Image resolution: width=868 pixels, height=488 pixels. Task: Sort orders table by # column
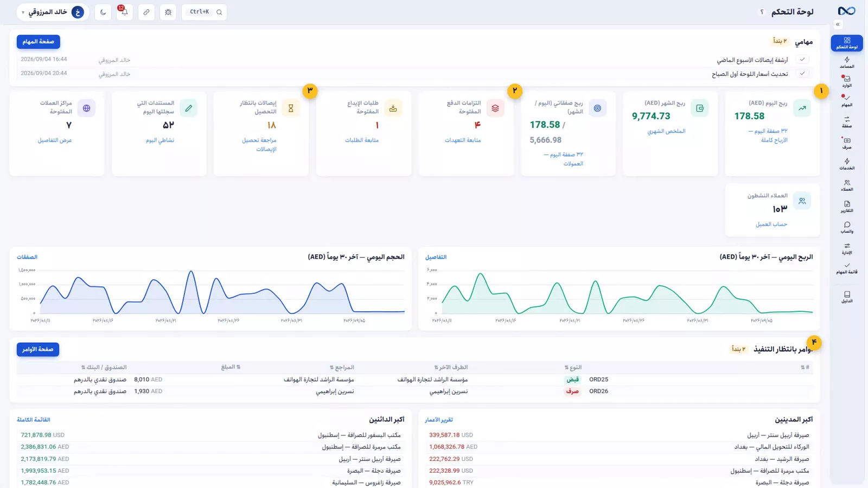click(805, 368)
